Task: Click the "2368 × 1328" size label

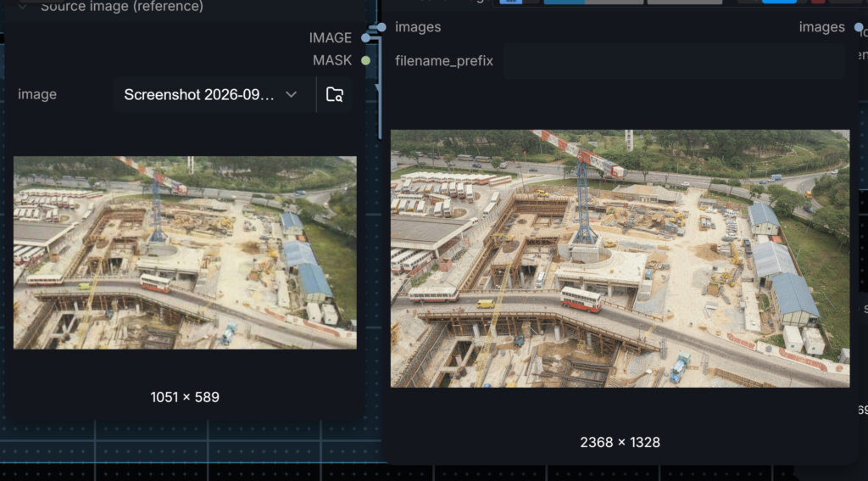Action: pyautogui.click(x=620, y=442)
